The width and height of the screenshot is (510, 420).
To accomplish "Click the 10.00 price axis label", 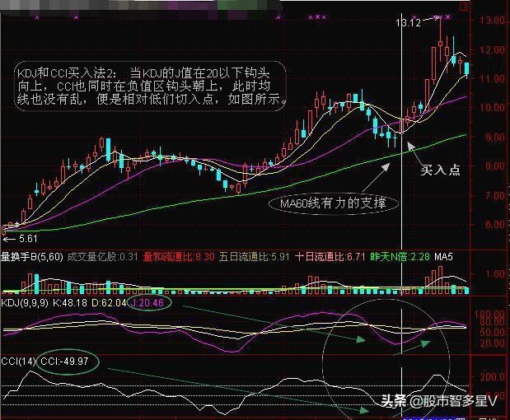I will tap(492, 107).
